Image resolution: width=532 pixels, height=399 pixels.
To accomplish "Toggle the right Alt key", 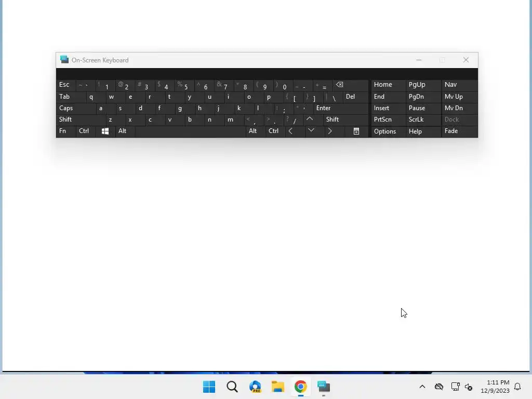I will [256, 131].
